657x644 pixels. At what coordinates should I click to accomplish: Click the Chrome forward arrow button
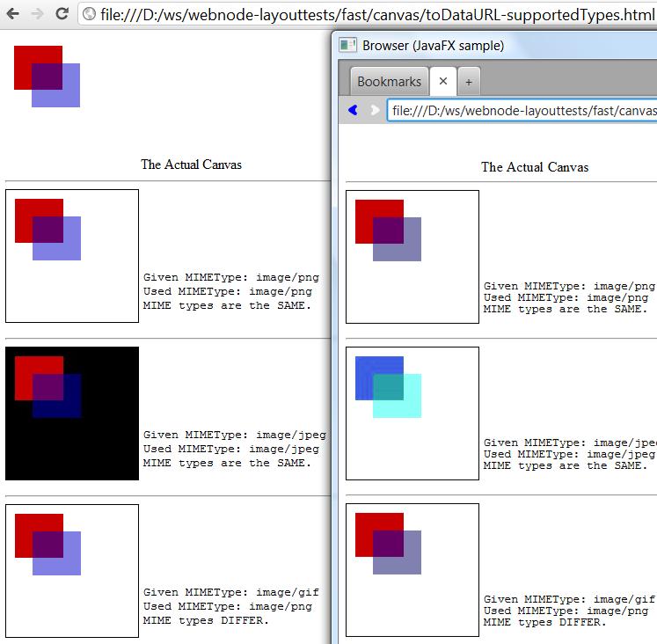coord(37,14)
